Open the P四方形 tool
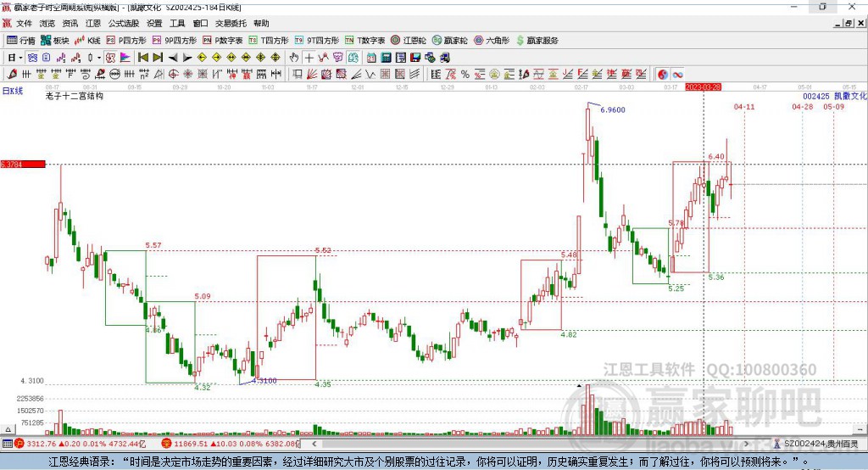 [126, 41]
